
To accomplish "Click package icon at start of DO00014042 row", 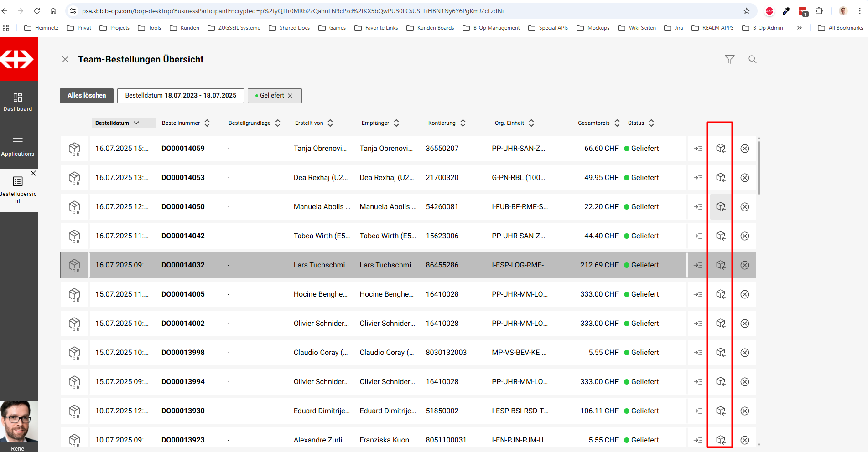I will point(74,236).
